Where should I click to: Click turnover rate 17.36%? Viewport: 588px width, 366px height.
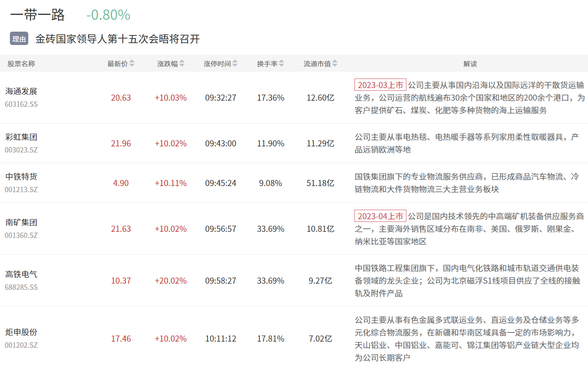tap(271, 98)
